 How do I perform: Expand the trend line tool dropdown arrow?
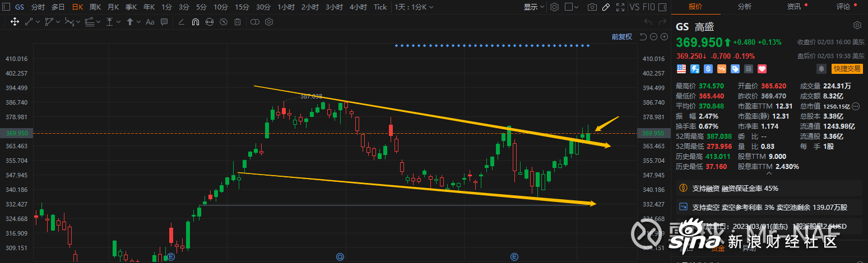point(37,22)
